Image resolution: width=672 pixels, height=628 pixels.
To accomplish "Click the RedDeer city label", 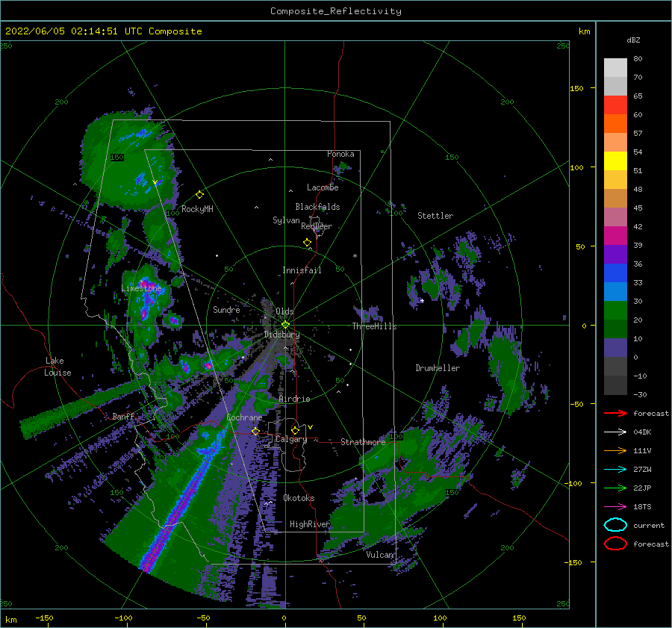I will coord(317,226).
